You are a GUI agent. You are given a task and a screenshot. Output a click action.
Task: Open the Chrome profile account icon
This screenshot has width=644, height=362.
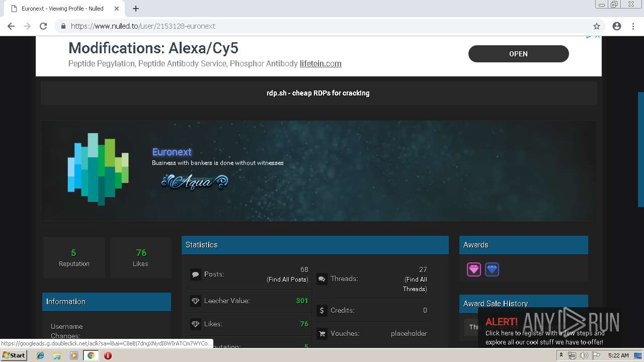617,26
